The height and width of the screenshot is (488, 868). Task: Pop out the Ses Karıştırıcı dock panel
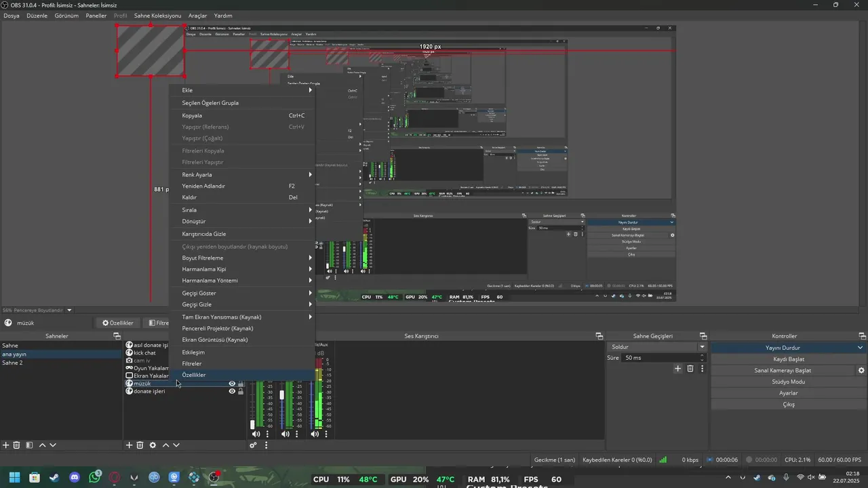(599, 336)
